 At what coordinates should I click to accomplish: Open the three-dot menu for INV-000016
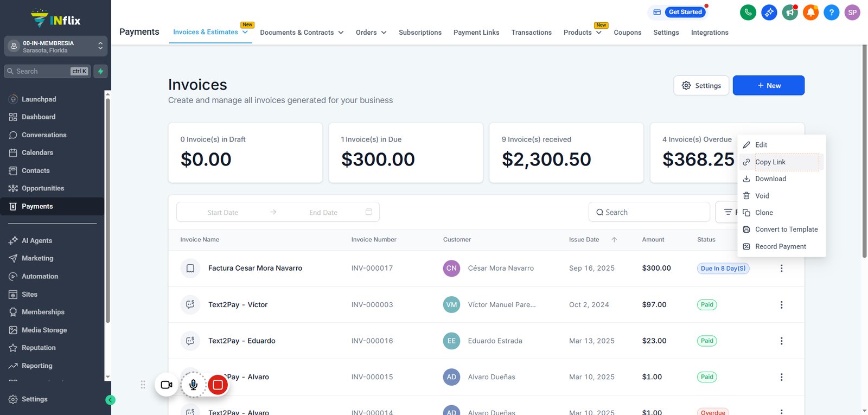click(781, 341)
